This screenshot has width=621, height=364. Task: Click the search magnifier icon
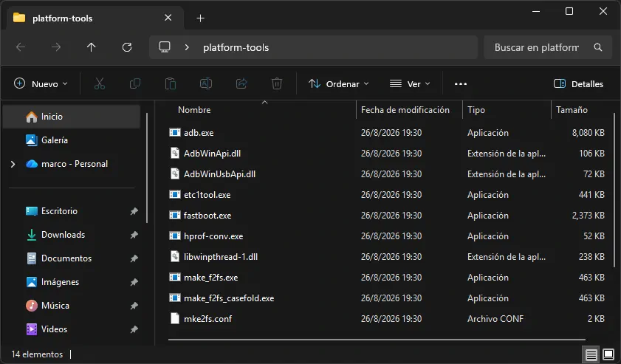pos(598,47)
